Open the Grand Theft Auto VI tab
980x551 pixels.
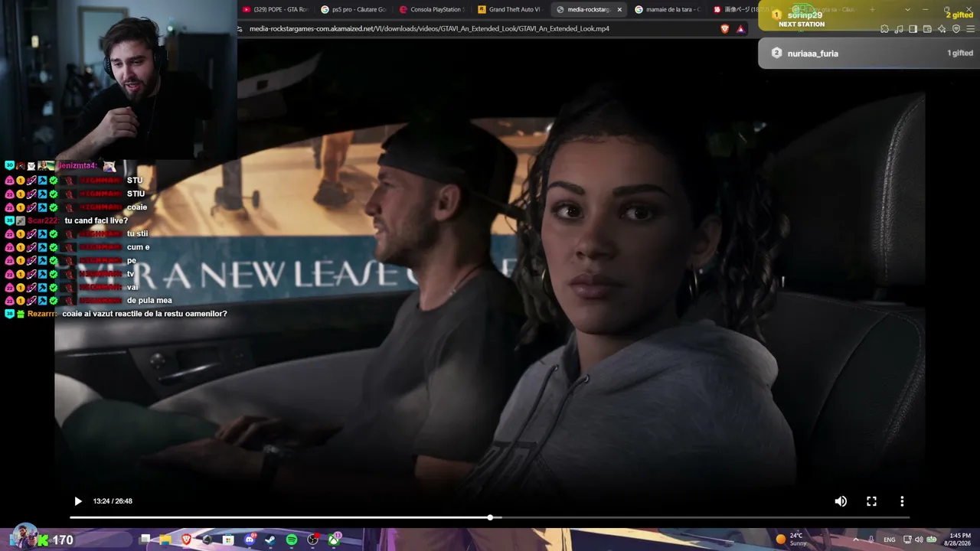coord(509,9)
